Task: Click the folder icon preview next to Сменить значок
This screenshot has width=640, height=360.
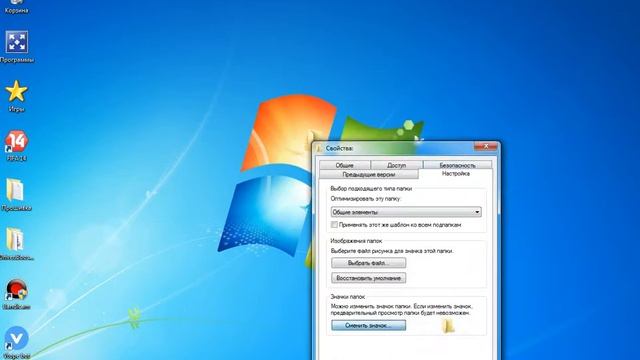Action: [x=448, y=326]
